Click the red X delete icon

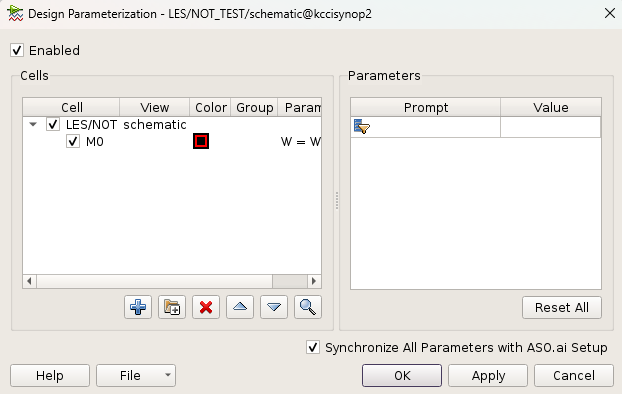pyautogui.click(x=206, y=307)
